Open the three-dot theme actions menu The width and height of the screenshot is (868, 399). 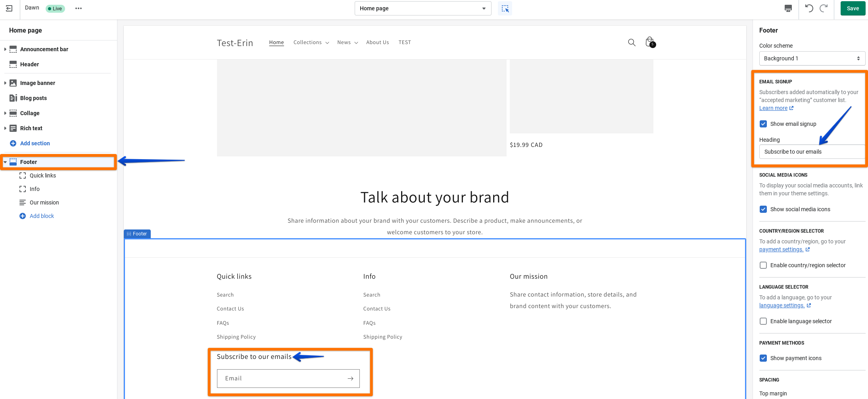[x=79, y=8]
